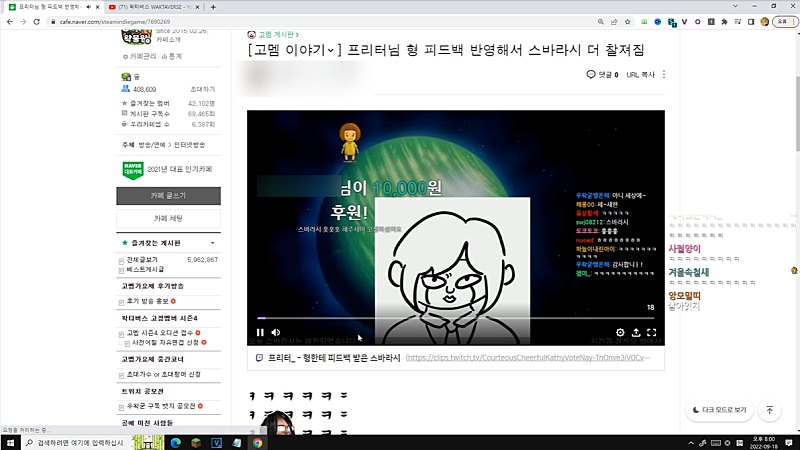The height and width of the screenshot is (450, 800).
Task: Switch to dark mode with 다크 모드로 보기
Action: click(x=719, y=410)
